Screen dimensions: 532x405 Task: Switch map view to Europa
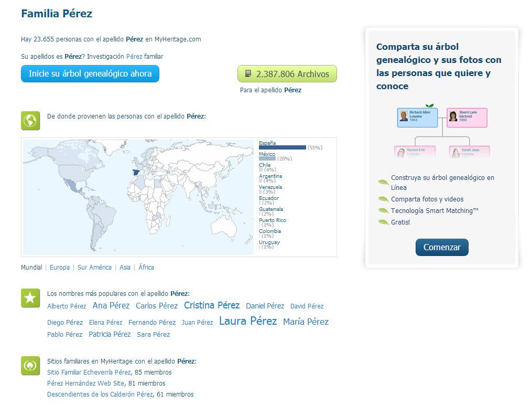tap(59, 268)
